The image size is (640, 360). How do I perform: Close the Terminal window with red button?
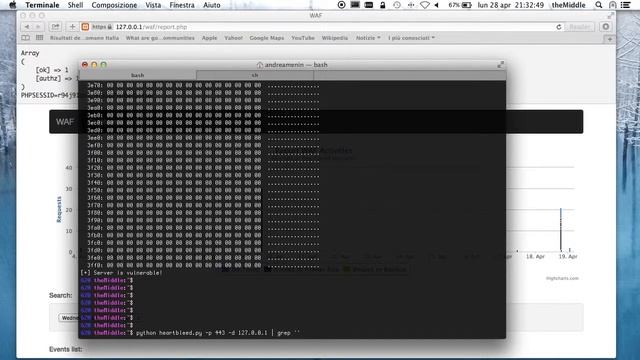pyautogui.click(x=85, y=64)
